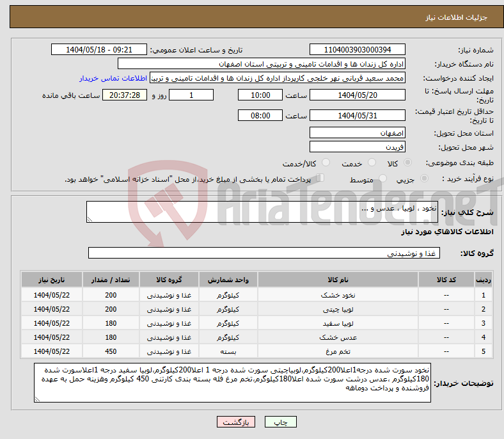The image size is (504, 439).
Task: Click the شرح کلی نیاز text area
Action: point(262,212)
